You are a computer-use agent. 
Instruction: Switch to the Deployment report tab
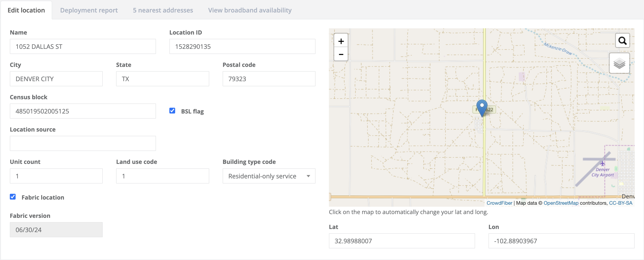coord(89,10)
